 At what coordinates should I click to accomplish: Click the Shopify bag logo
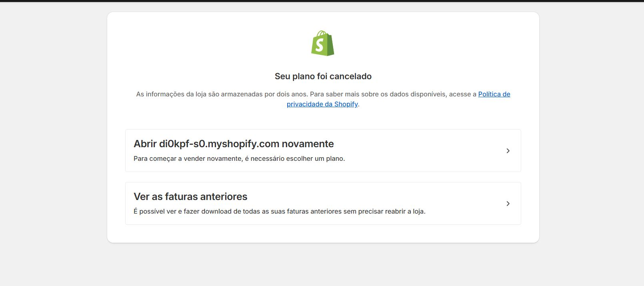[323, 43]
